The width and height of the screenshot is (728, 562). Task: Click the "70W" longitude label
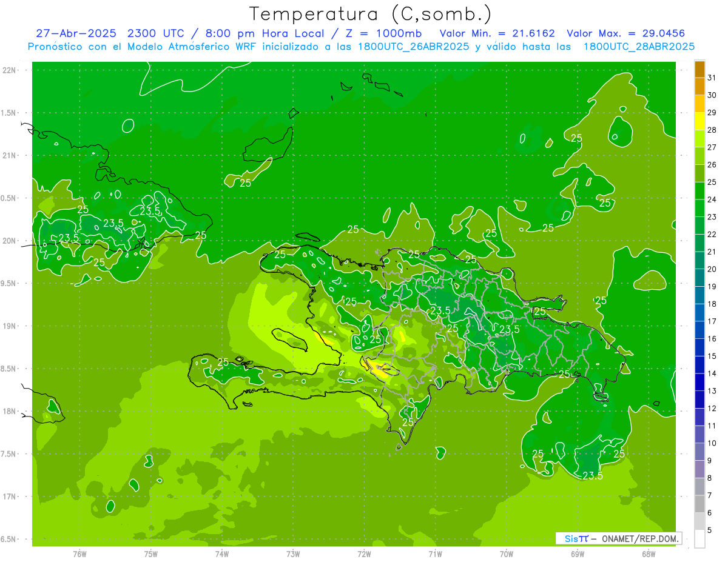[x=506, y=554]
